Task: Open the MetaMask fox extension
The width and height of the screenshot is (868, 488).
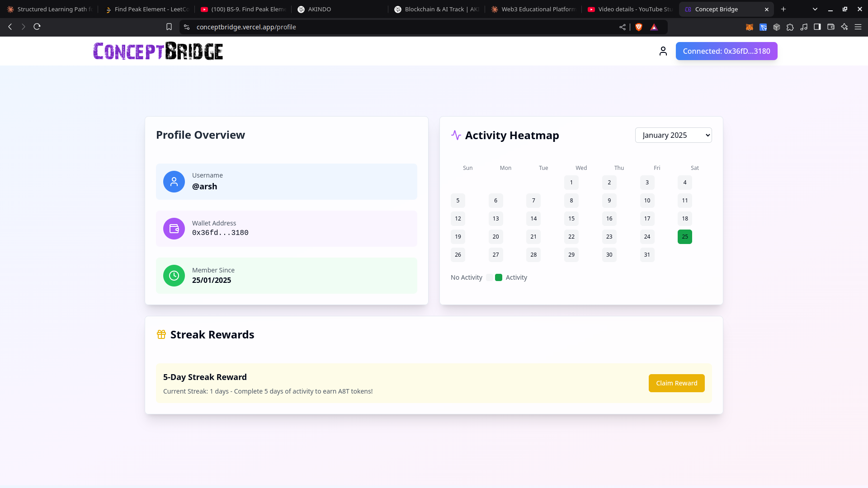Action: [x=750, y=27]
